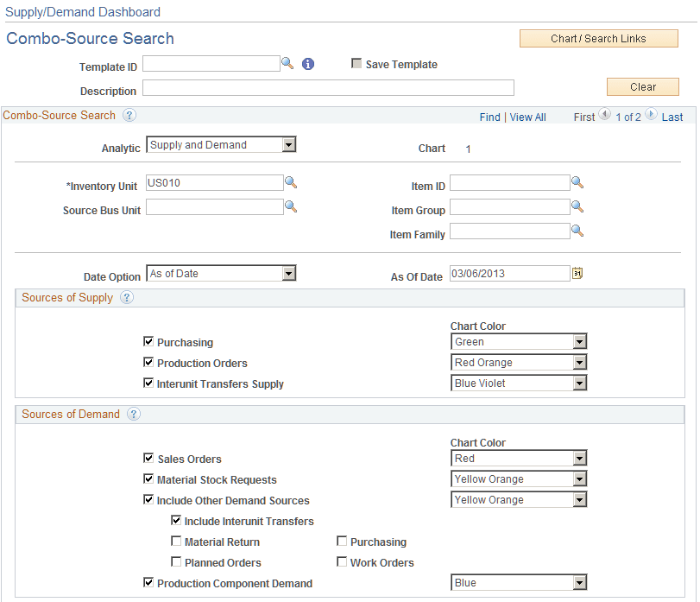Open the Sales Orders chart color dropdown

577,458
